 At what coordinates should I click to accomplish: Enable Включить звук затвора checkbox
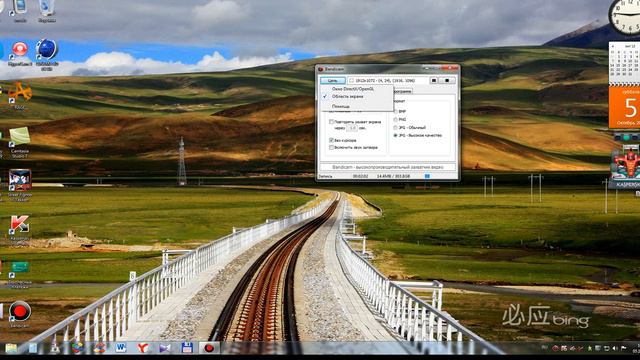coord(331,147)
